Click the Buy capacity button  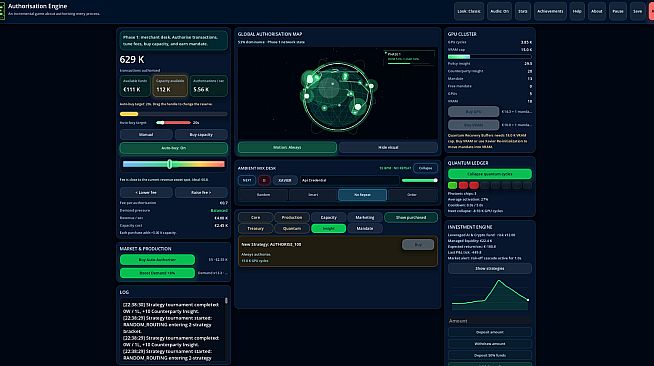pyautogui.click(x=201, y=135)
